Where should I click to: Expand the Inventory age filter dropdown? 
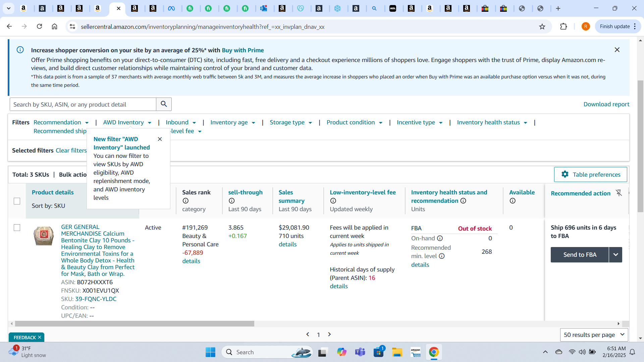(233, 122)
